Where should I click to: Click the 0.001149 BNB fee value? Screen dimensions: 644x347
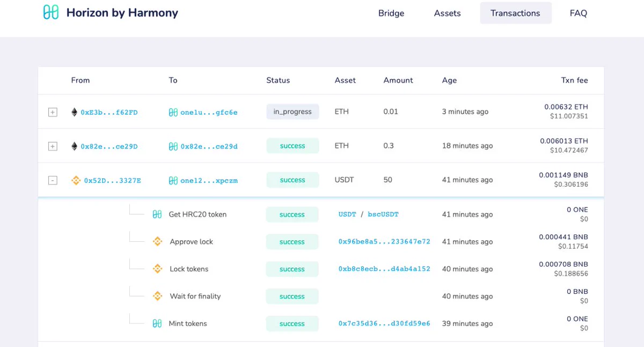(563, 175)
